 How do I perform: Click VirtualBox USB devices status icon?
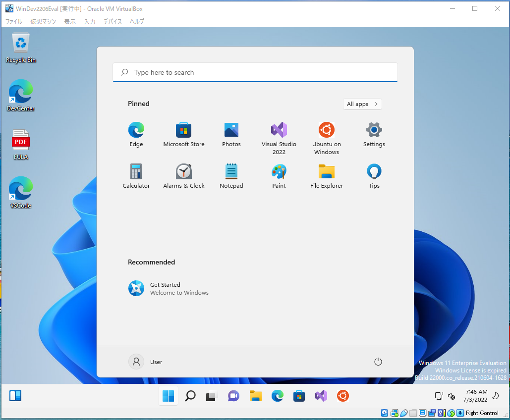403,413
